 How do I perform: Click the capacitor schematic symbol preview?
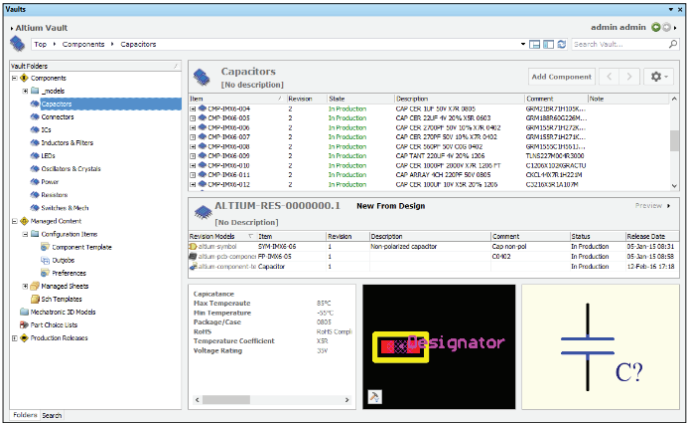(600, 347)
